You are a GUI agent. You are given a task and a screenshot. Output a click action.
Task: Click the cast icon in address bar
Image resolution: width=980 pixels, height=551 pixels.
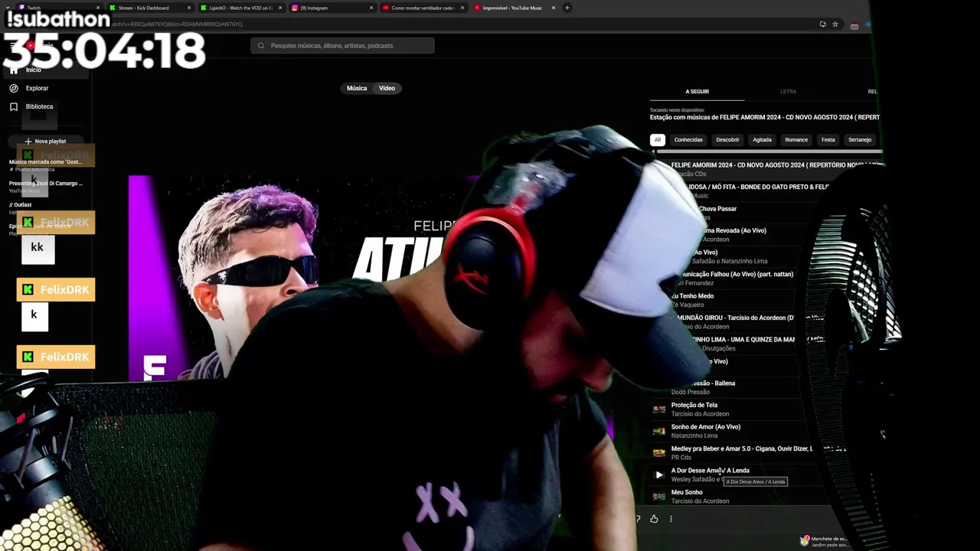click(823, 24)
